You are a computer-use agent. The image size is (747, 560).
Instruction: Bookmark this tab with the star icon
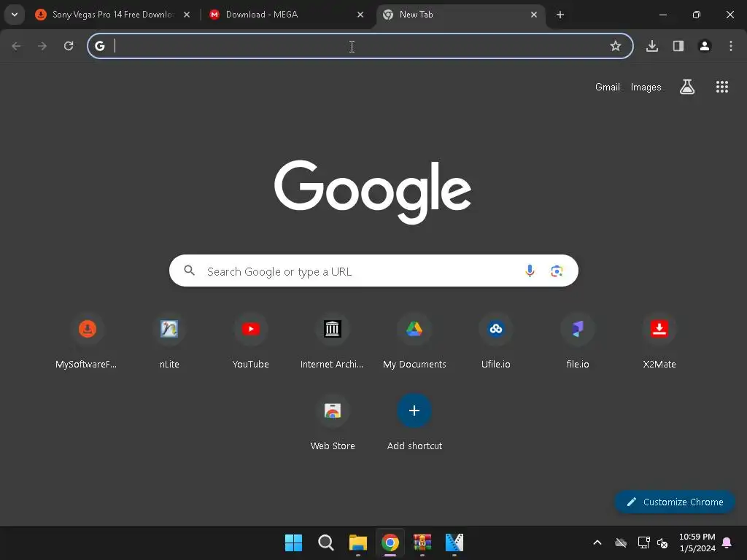tap(616, 46)
